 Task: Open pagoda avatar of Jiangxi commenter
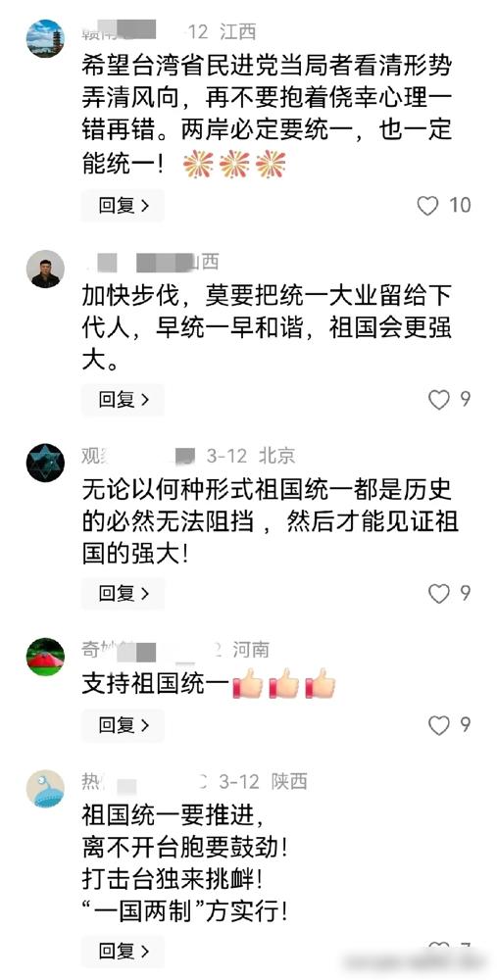[45, 38]
